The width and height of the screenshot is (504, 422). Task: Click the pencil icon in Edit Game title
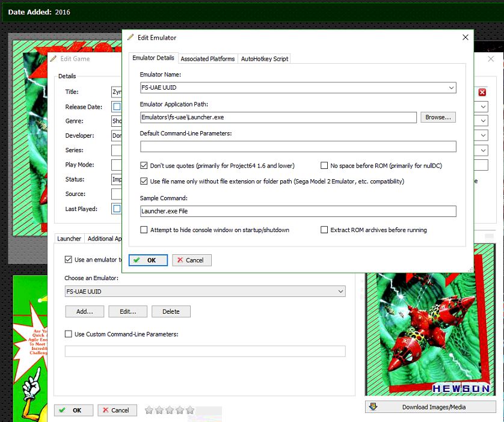(54, 58)
